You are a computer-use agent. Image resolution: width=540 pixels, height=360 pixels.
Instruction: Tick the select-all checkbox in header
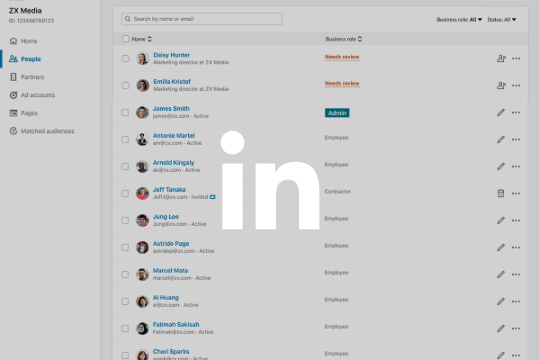coord(126,39)
